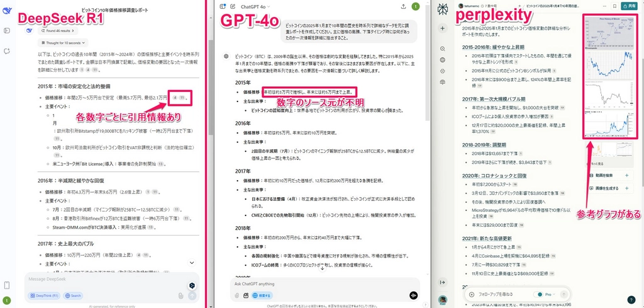Attach file paperclip in ChatGPT
The width and height of the screenshot is (644, 308).
click(236, 295)
